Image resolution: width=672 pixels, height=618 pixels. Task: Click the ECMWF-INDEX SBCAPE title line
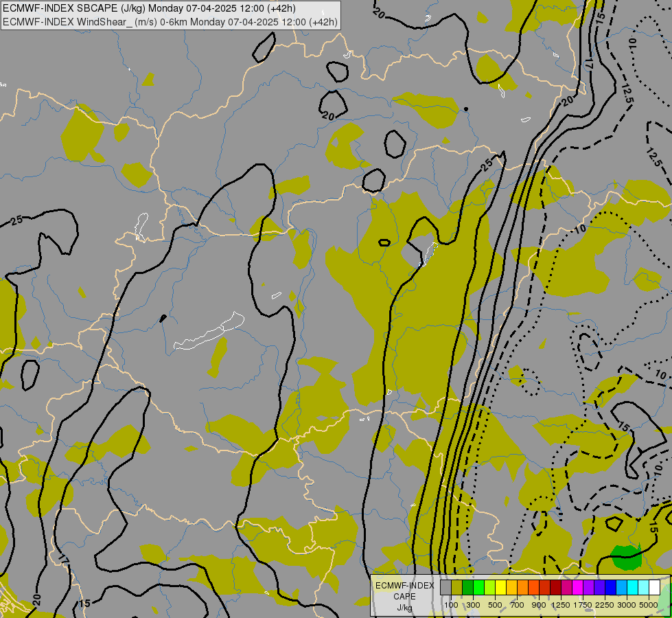click(x=149, y=8)
